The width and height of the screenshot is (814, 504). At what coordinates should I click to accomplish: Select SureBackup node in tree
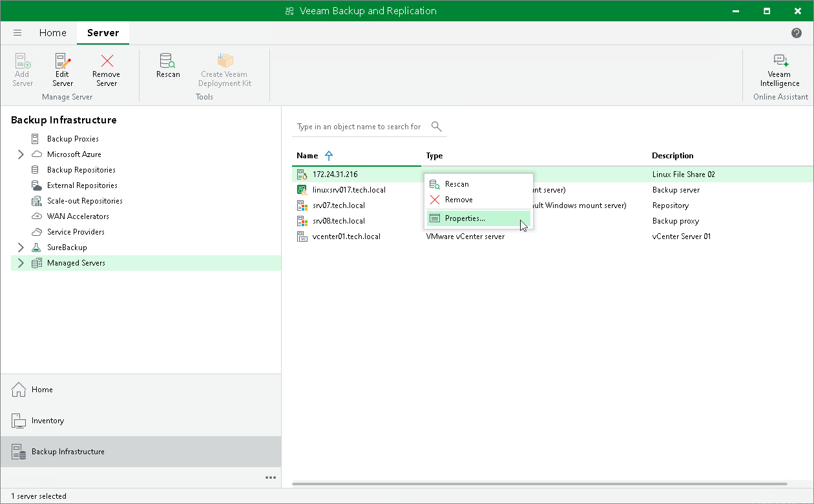point(67,247)
